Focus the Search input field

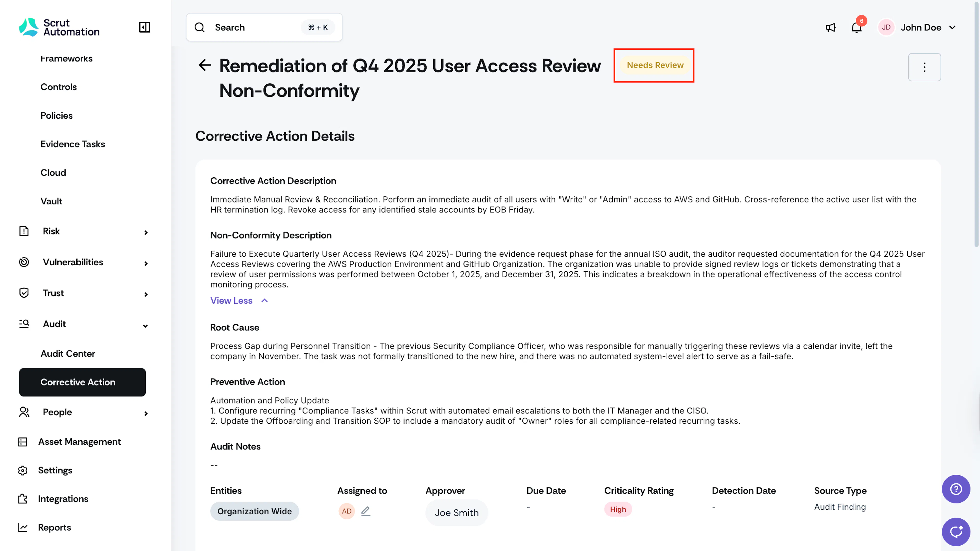coord(264,27)
